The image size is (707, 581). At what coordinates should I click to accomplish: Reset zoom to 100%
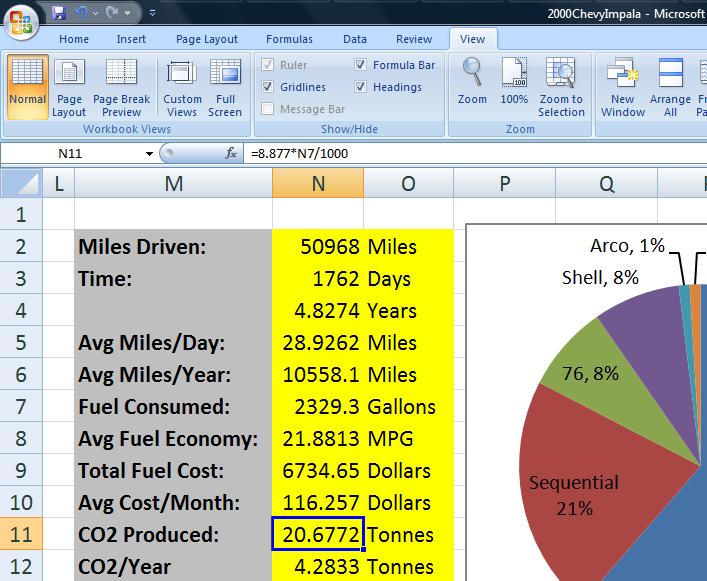tap(514, 81)
